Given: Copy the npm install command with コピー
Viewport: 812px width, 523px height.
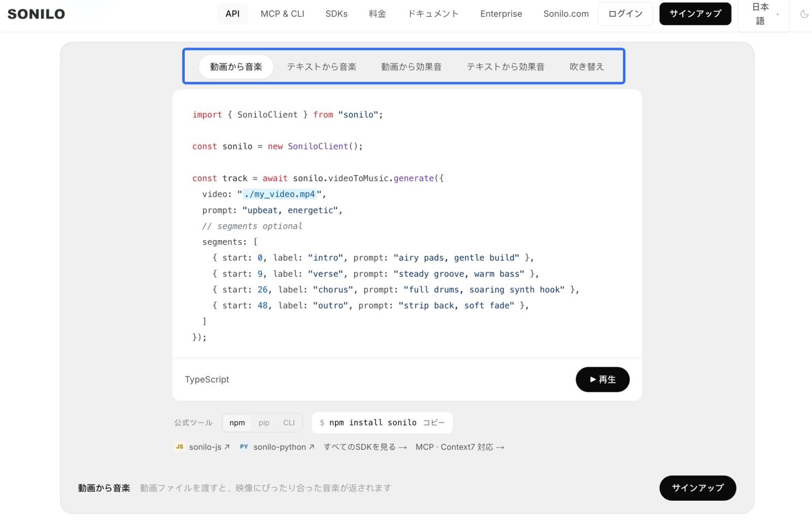Looking at the screenshot, I should click(434, 423).
